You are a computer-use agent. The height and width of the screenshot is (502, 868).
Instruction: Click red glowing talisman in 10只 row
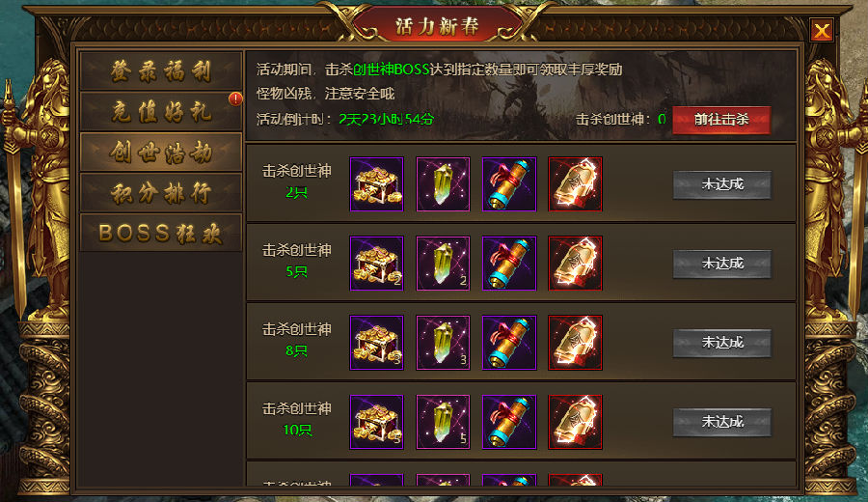[575, 422]
